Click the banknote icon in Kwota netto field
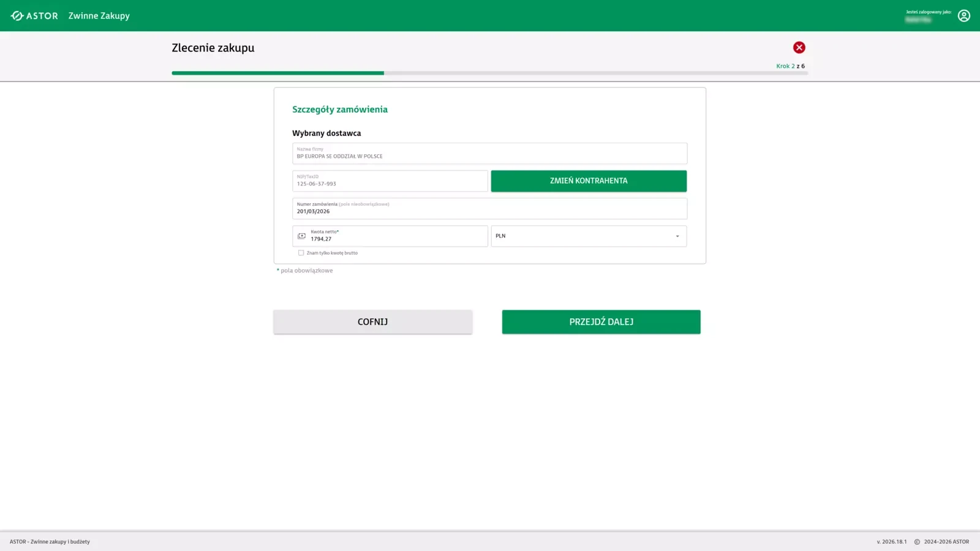Image resolution: width=980 pixels, height=551 pixels. pyautogui.click(x=301, y=236)
